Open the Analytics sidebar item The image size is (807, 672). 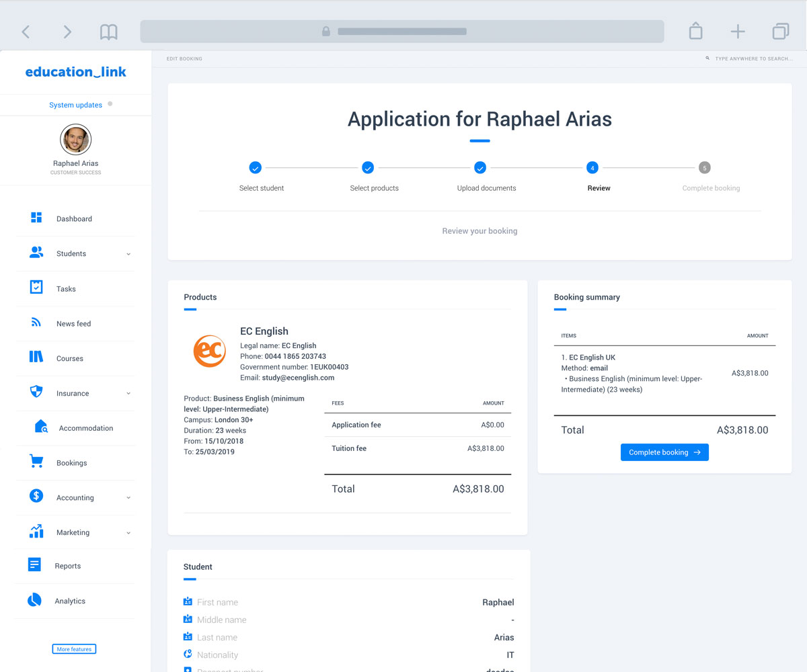[70, 601]
